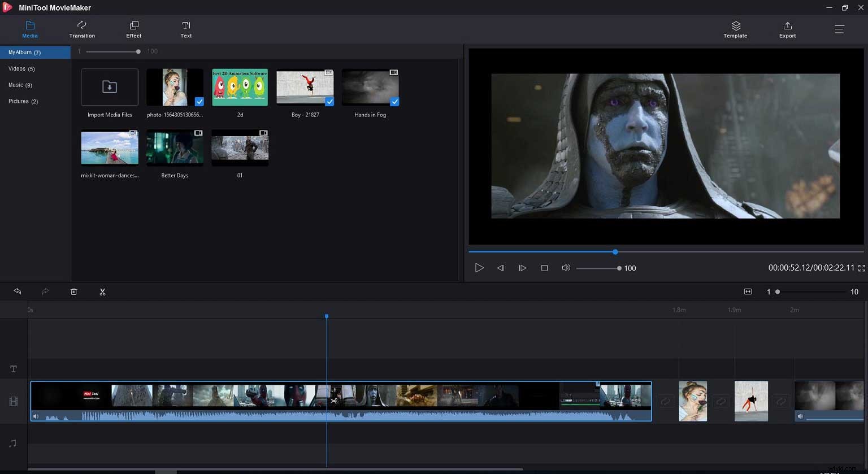The width and height of the screenshot is (868, 474).
Task: Select the Undo icon above the timeline
Action: (x=17, y=292)
